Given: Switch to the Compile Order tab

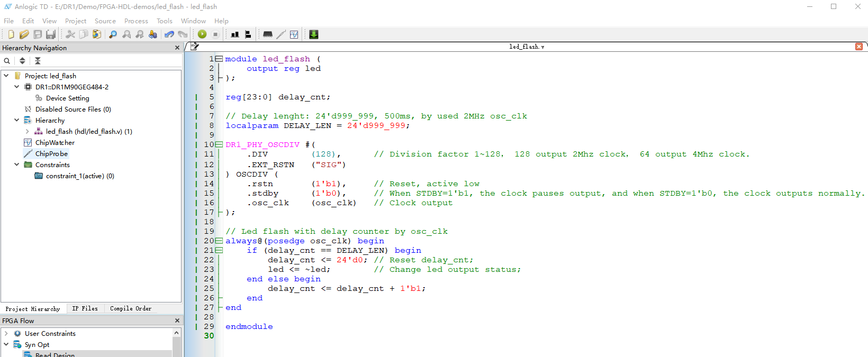Looking at the screenshot, I should pyautogui.click(x=131, y=308).
